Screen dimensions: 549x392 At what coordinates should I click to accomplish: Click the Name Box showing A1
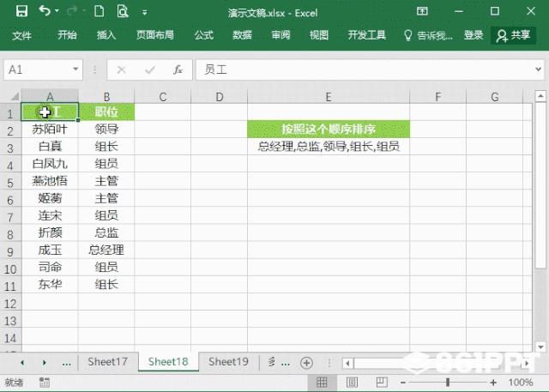coord(38,69)
